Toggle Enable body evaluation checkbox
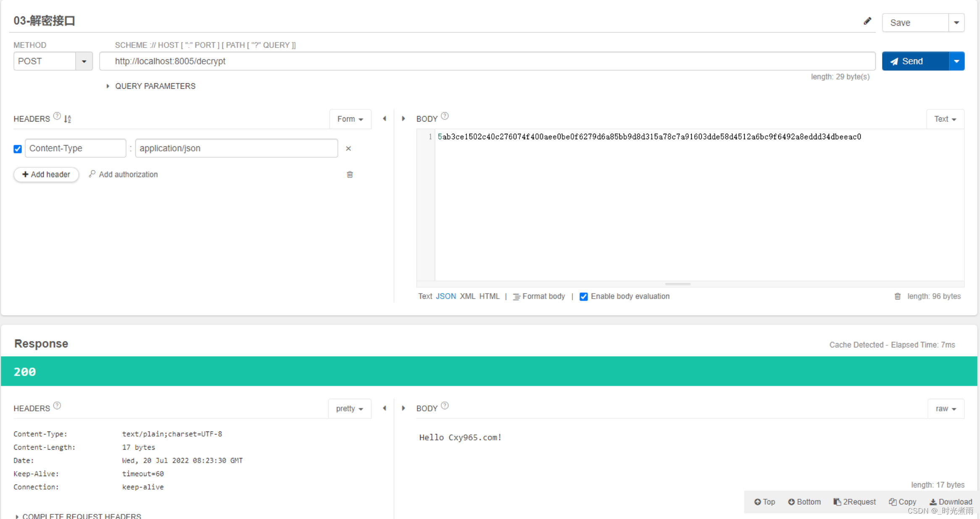The image size is (980, 519). click(583, 297)
